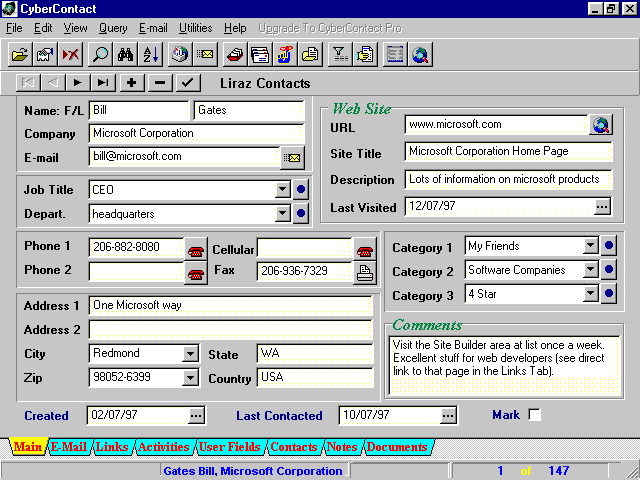Click the filter funnel toolbar icon

coord(339,55)
